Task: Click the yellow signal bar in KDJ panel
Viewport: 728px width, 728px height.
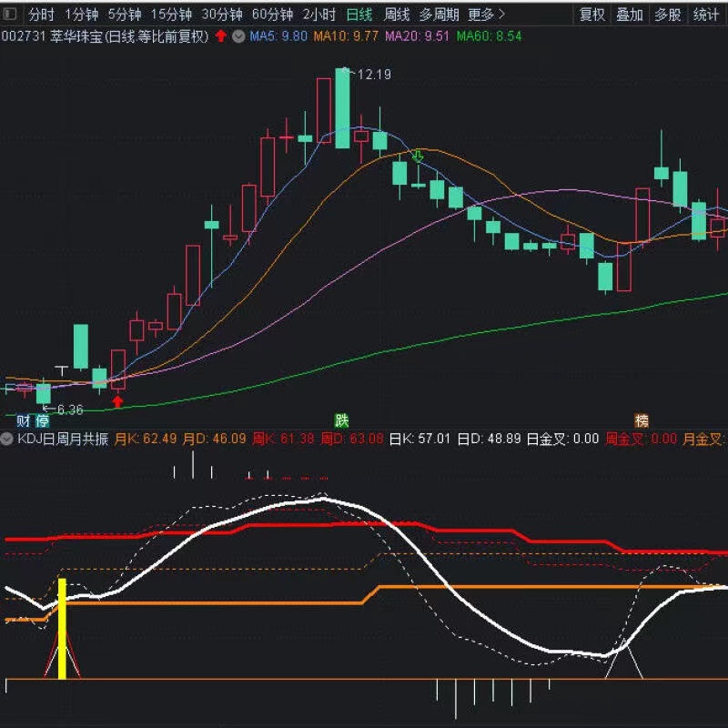Action: pos(62,628)
